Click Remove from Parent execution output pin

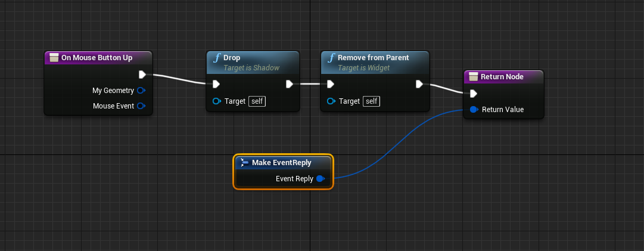419,84
